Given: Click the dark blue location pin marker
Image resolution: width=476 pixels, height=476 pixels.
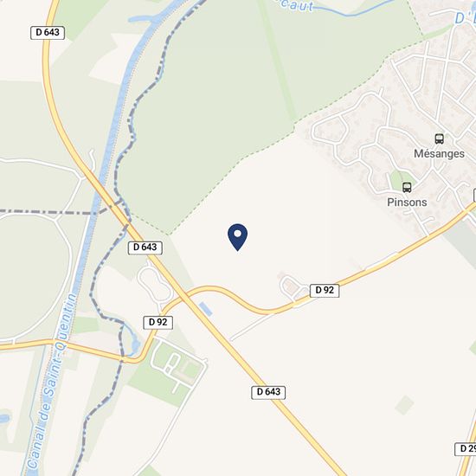Looking at the screenshot, I should click(x=237, y=237).
